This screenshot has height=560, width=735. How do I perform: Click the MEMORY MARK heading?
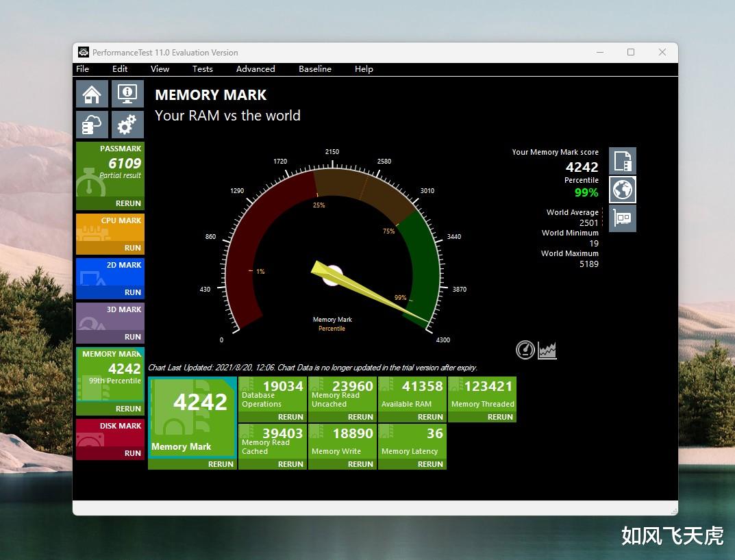pyautogui.click(x=211, y=95)
